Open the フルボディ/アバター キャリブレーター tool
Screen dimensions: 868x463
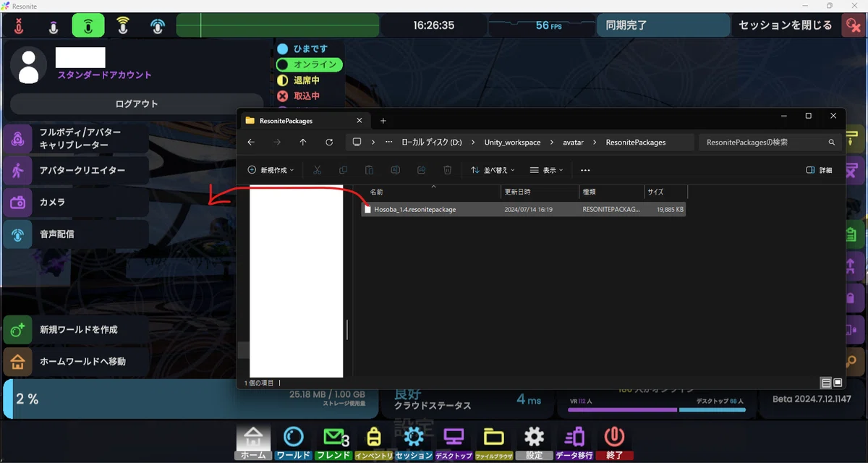76,139
